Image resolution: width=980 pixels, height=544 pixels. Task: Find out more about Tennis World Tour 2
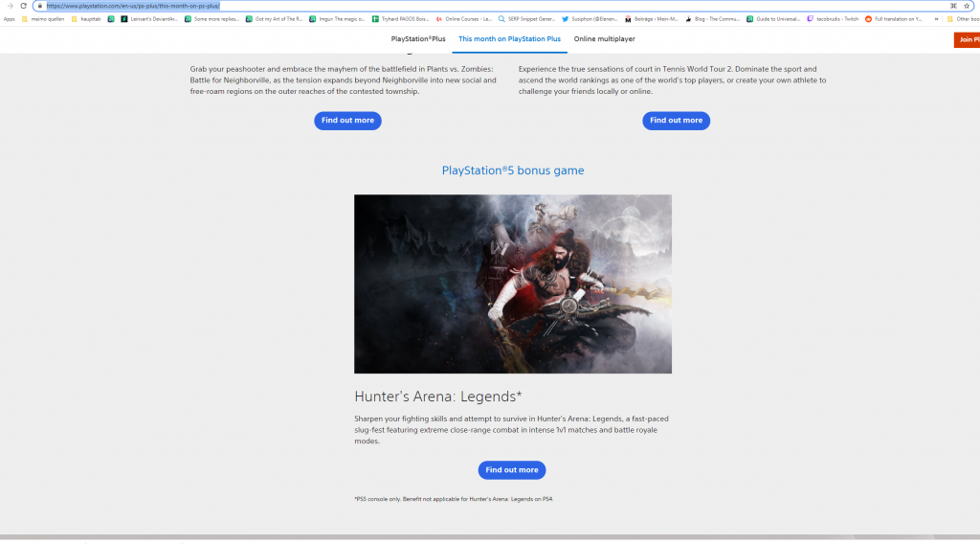[677, 120]
